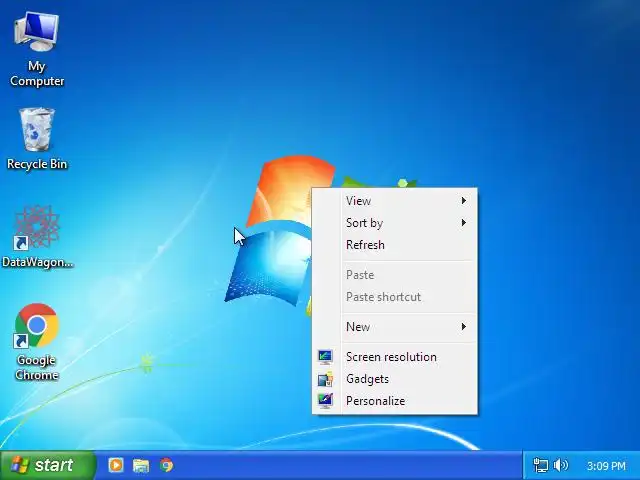Click the arrow beside View
This screenshot has height=480, width=640.
coord(464,201)
